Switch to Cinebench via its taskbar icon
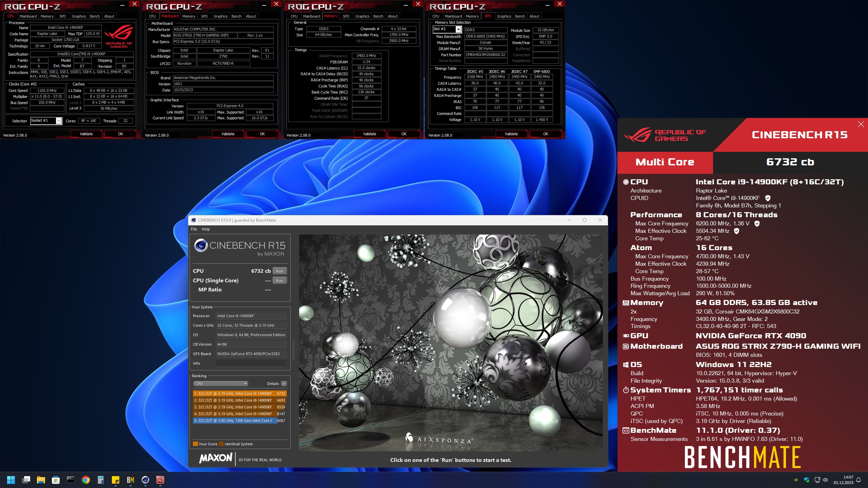 [x=145, y=480]
